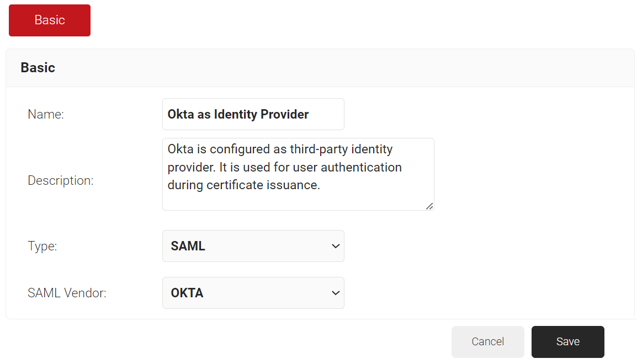
Task: Click the "SAML Vendor:" field label
Action: click(x=67, y=293)
